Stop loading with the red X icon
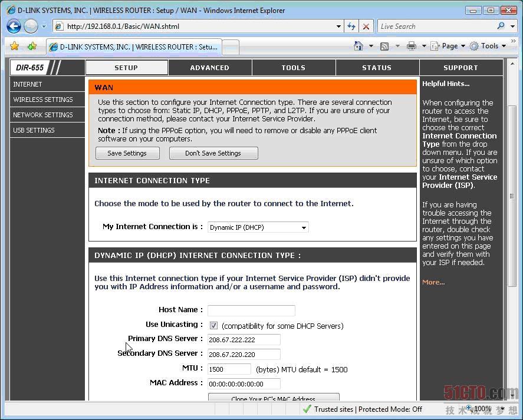 tap(366, 27)
